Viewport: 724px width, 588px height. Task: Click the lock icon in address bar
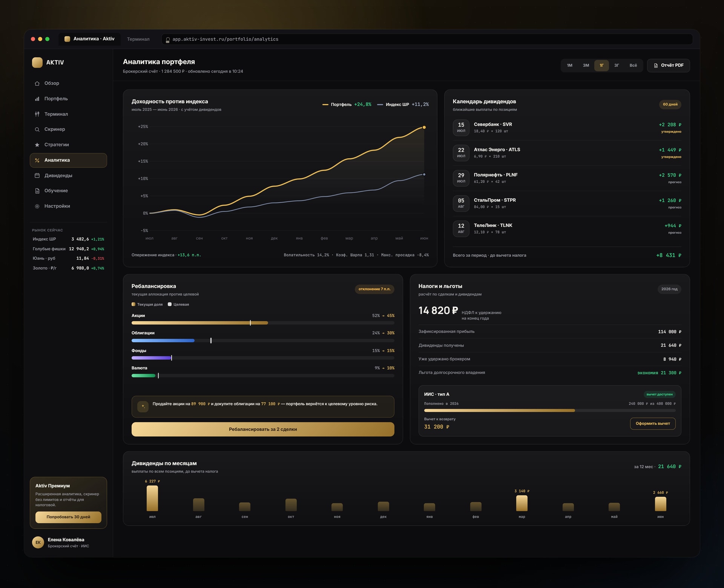[168, 40]
